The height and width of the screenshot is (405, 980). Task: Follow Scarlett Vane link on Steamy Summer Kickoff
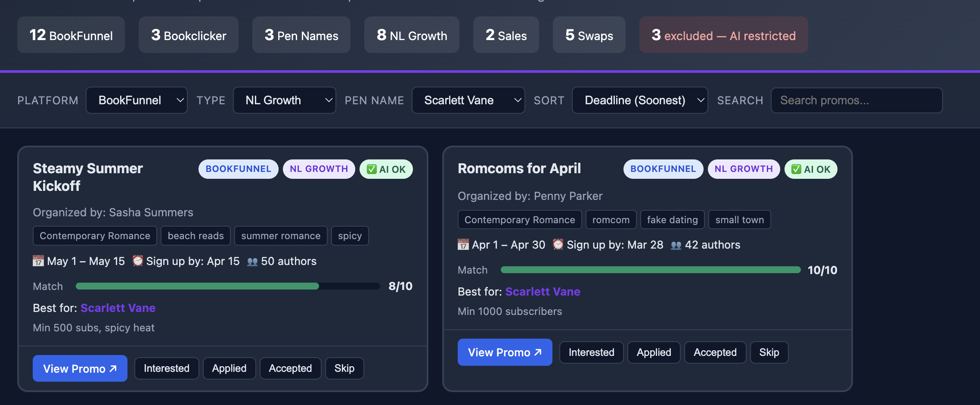[118, 308]
